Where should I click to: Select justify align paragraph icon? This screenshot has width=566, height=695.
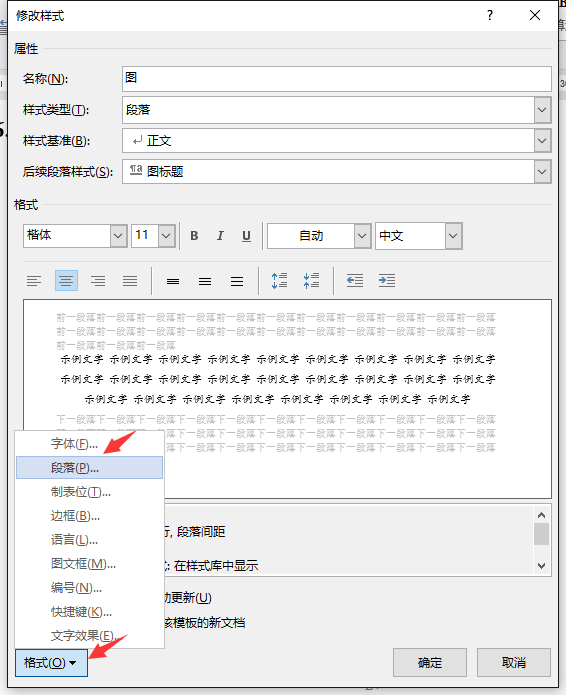[130, 281]
